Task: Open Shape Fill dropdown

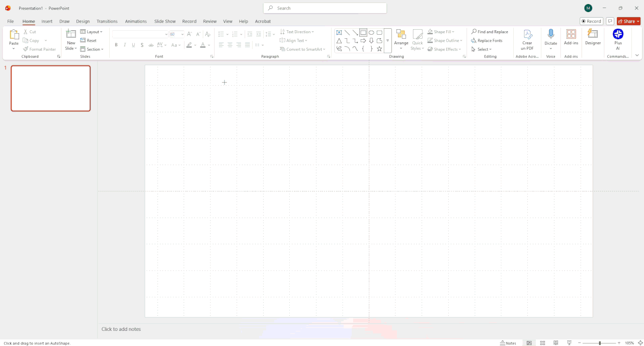Action: (441, 32)
